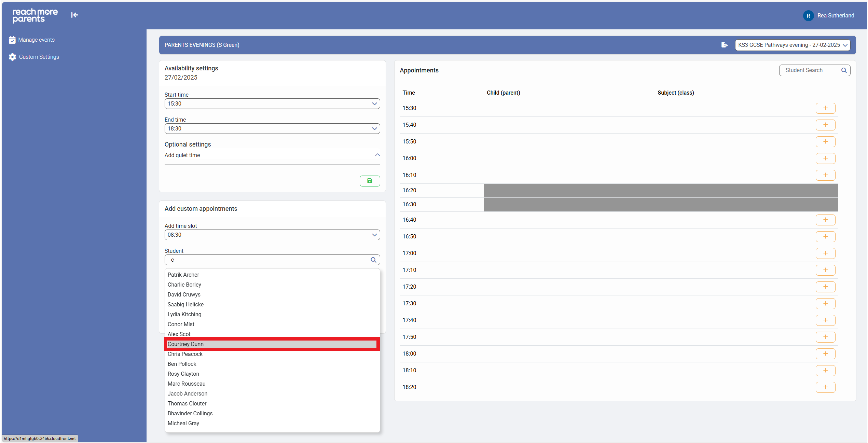Open Custom Settings in sidebar
This screenshot has width=868, height=443.
[39, 57]
